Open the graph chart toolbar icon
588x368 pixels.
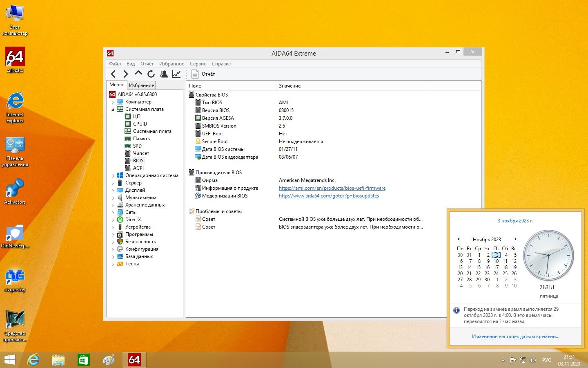coord(176,74)
